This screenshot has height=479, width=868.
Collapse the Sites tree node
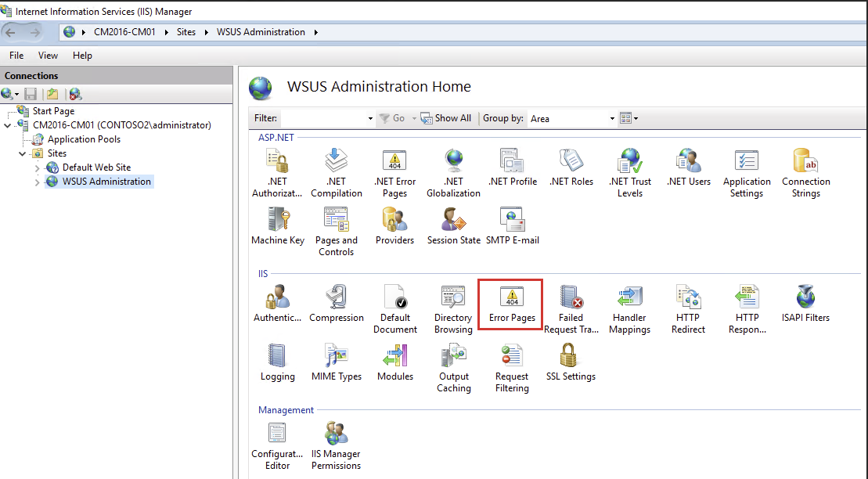point(22,154)
